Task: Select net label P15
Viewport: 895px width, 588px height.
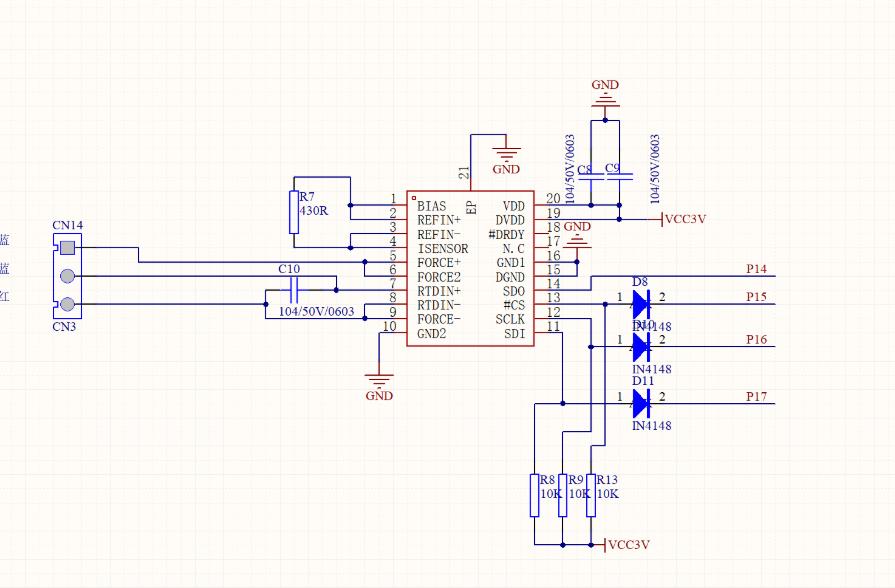Action: [x=756, y=297]
